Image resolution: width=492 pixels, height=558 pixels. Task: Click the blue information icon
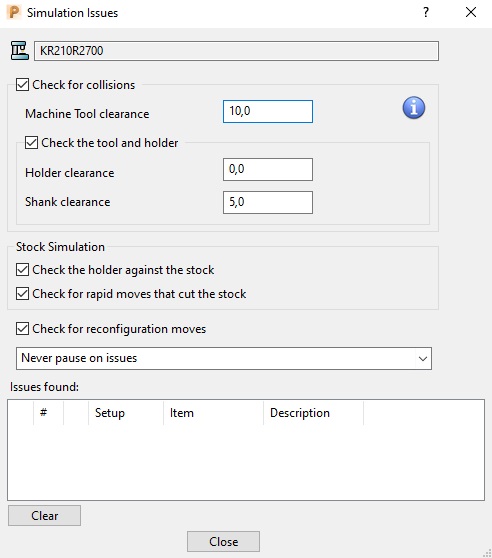413,107
